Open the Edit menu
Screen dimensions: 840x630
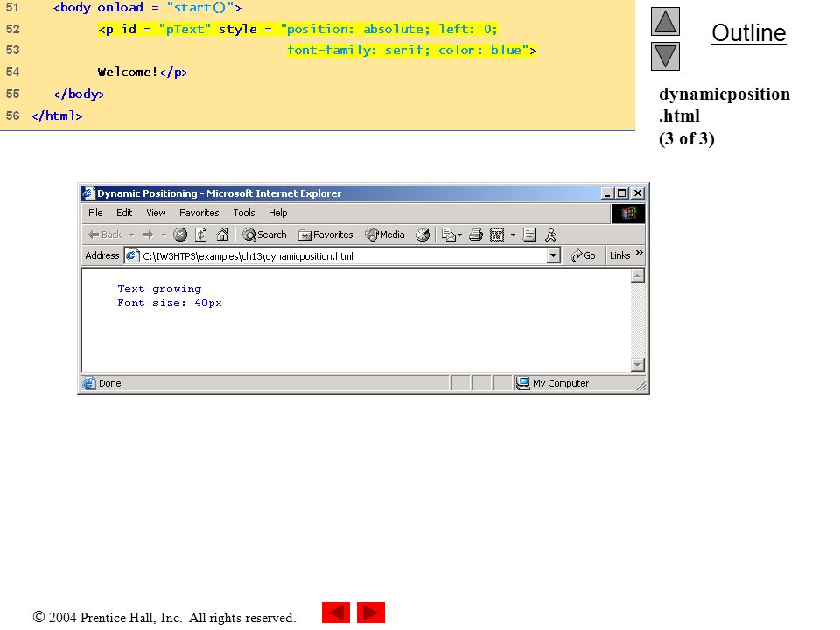124,213
